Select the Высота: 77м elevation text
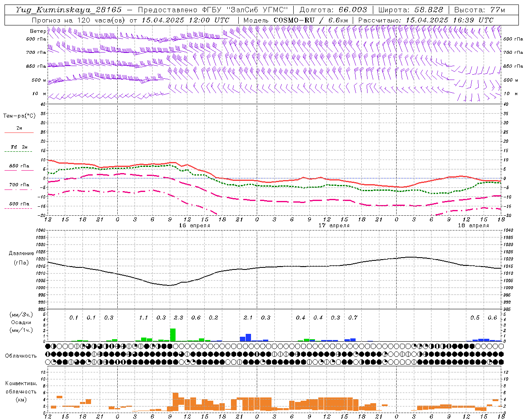Viewport: 525px width, 420px height. click(479, 10)
